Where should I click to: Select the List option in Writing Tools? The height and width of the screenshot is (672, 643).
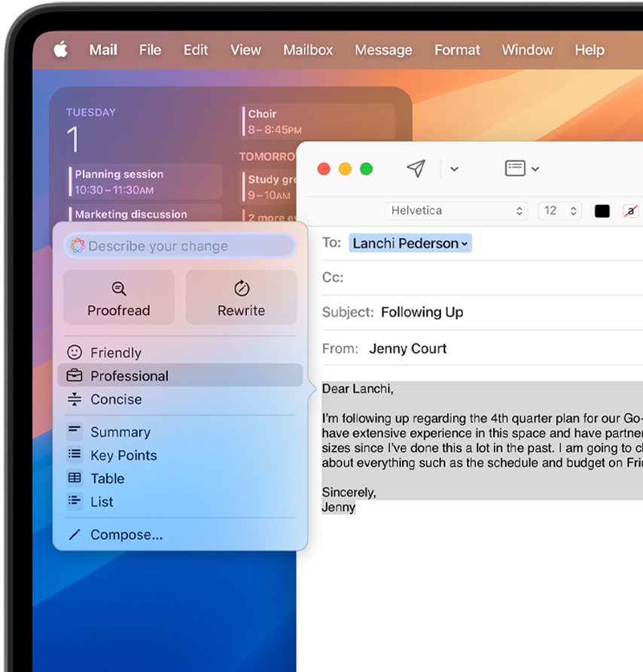point(103,502)
